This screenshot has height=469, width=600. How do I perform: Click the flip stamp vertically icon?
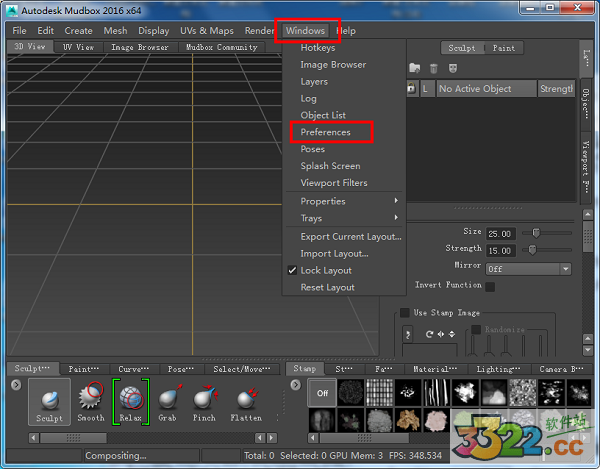(452, 334)
